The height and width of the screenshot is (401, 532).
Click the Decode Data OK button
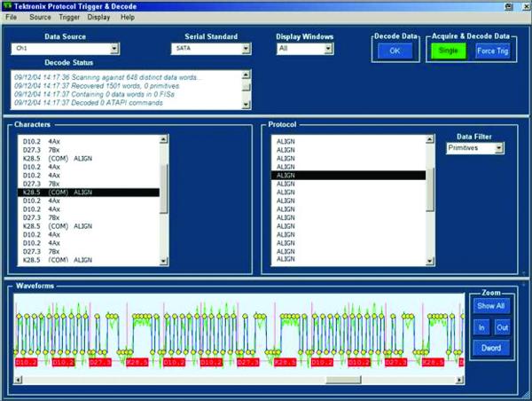(x=395, y=51)
